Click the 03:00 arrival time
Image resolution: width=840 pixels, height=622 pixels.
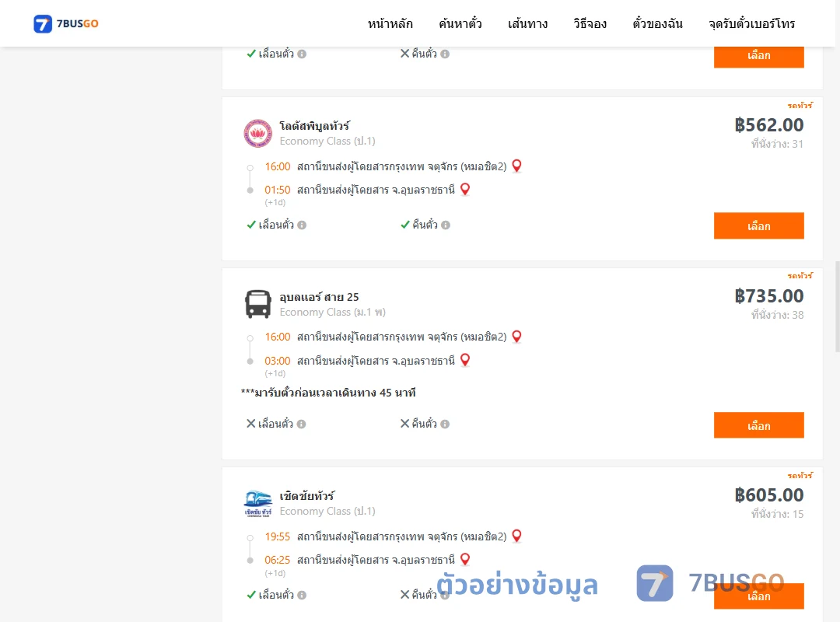click(x=277, y=361)
